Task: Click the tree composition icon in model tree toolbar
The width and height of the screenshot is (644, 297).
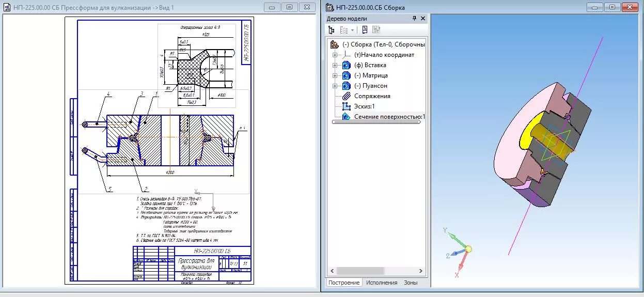Action: click(343, 30)
